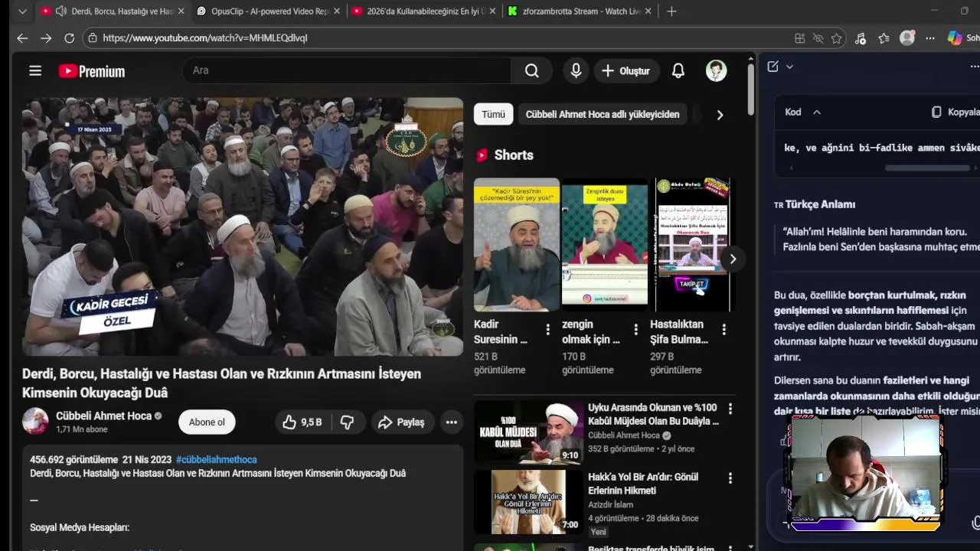The image size is (980, 551).
Task: Mute the tab via speaker icon on first tab
Action: (x=61, y=11)
